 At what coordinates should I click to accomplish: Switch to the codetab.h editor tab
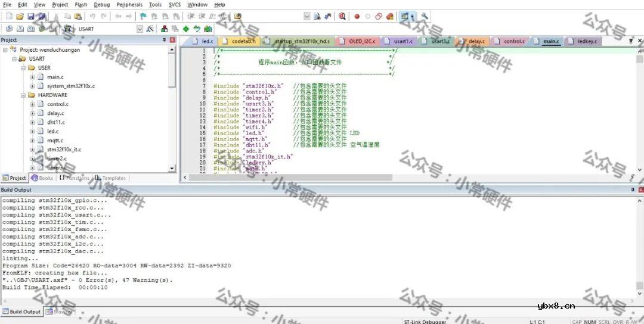(x=239, y=42)
